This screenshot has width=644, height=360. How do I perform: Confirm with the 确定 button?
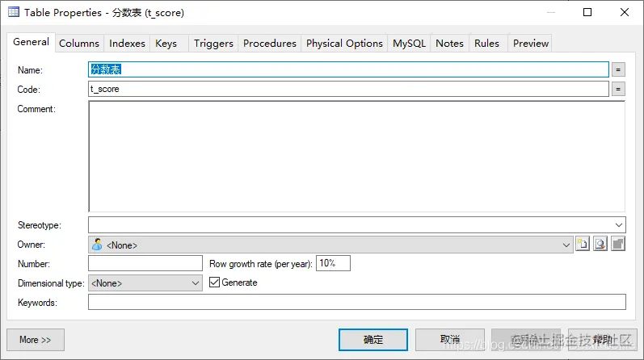tap(373, 340)
